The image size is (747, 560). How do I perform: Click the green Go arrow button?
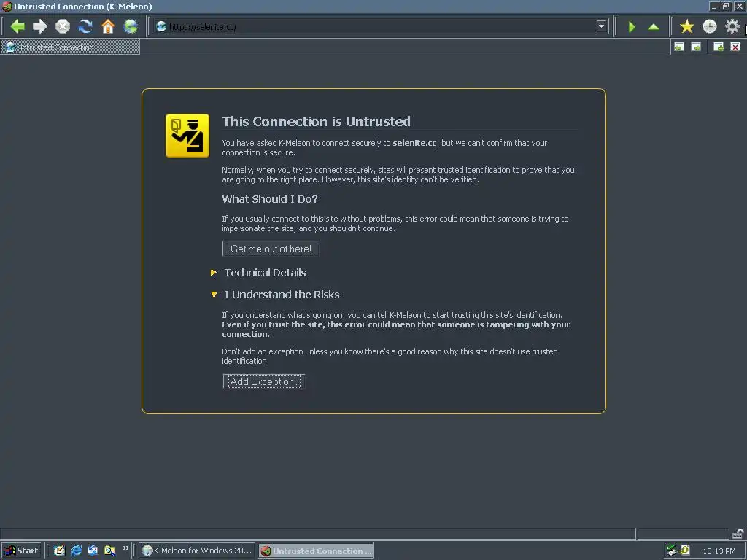632,27
